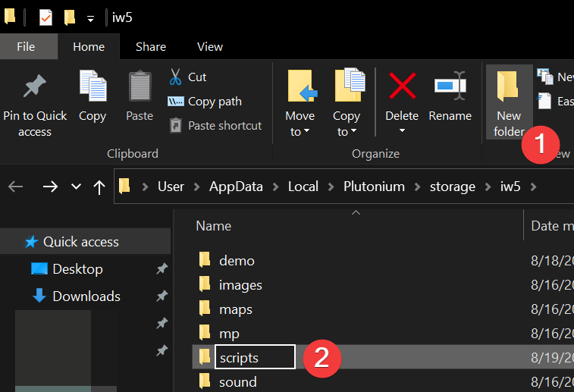Switch to the Share ribbon tab
574x392 pixels.
click(151, 47)
